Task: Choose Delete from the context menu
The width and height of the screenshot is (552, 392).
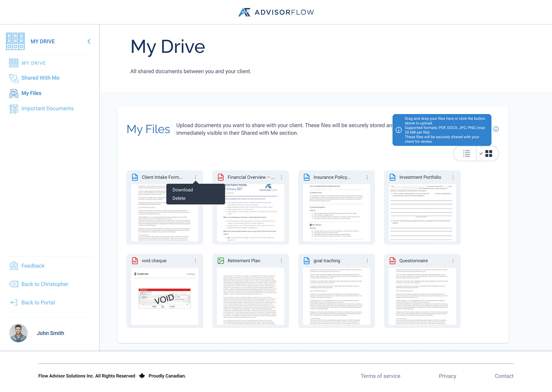Action: click(x=179, y=198)
